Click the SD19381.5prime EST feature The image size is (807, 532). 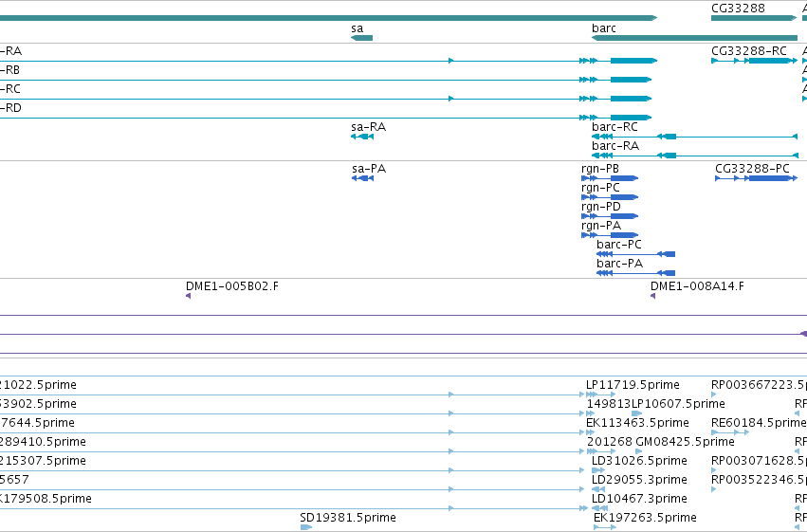click(x=306, y=527)
